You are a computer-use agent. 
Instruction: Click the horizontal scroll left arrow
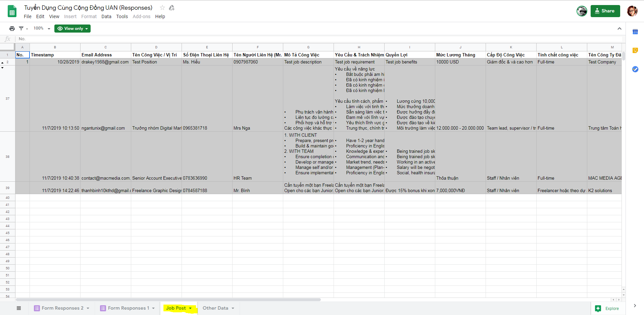[x=613, y=300]
